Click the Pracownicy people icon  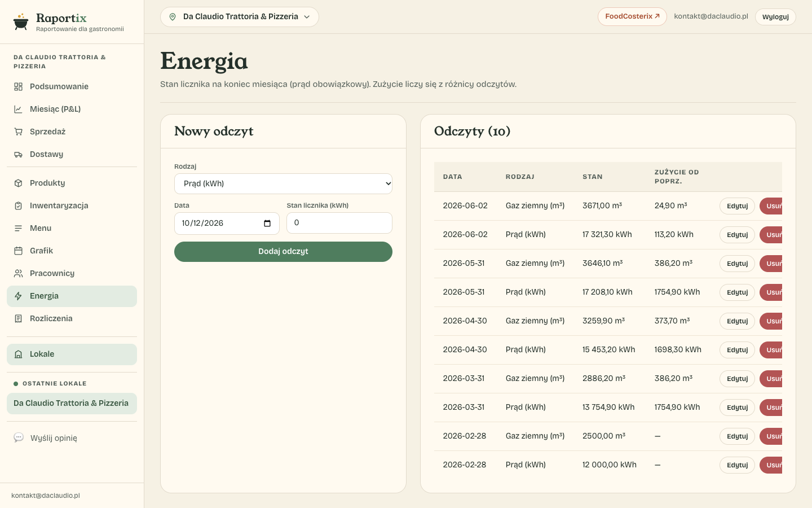[18, 273]
